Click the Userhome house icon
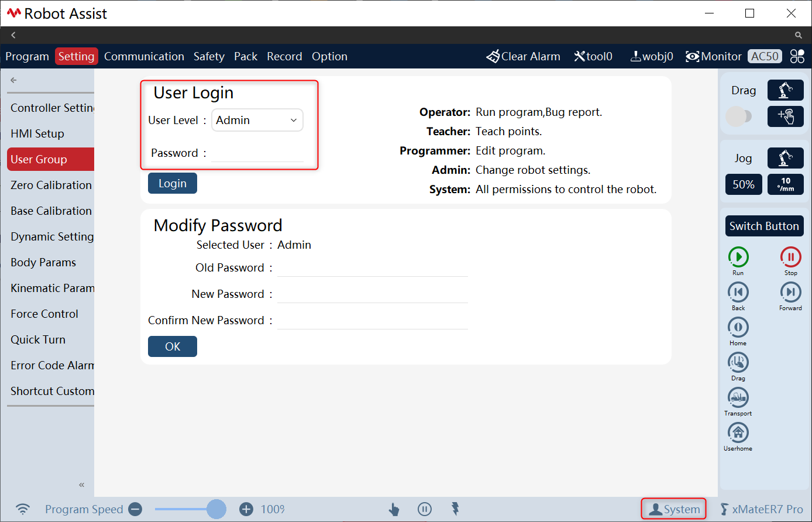Viewport: 812px width, 522px height. [x=738, y=432]
